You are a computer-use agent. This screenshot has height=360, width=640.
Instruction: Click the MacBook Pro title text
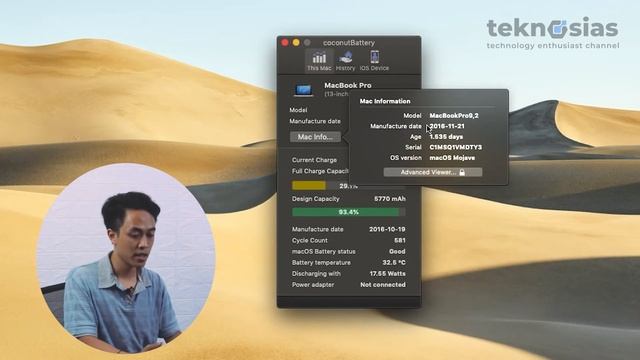[x=348, y=85]
